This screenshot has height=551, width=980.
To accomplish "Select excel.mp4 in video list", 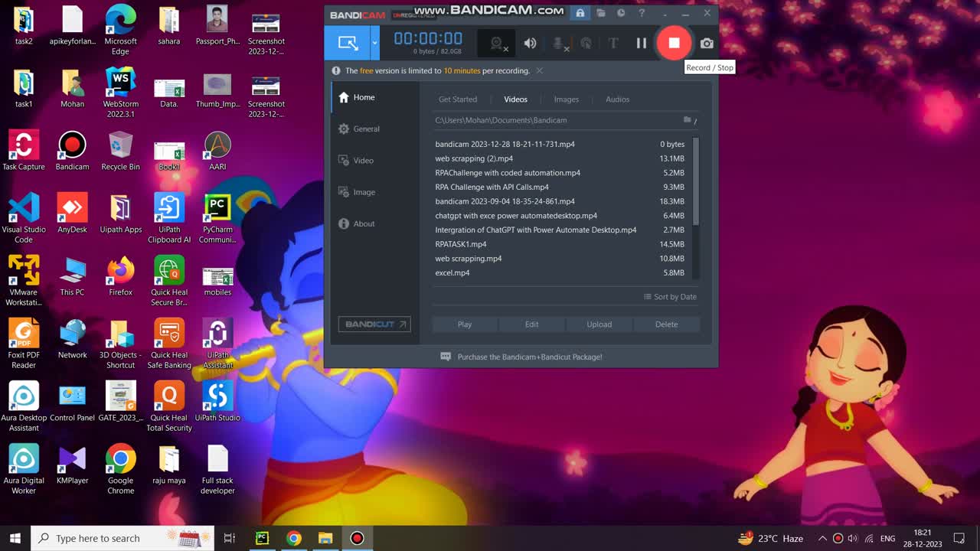I will (561, 272).
